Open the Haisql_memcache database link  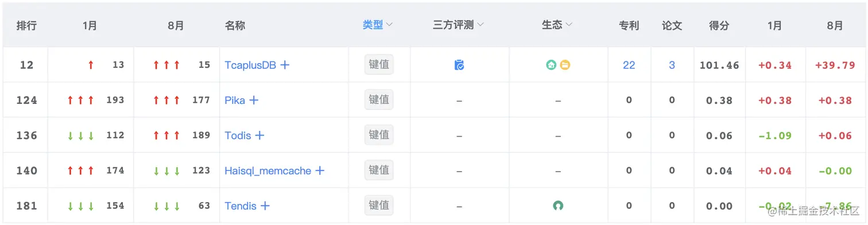point(268,171)
